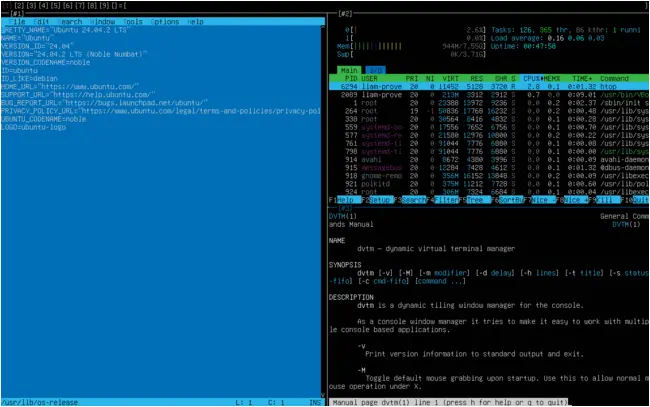Click the PRETTY_NAME line in the editor

66,30
